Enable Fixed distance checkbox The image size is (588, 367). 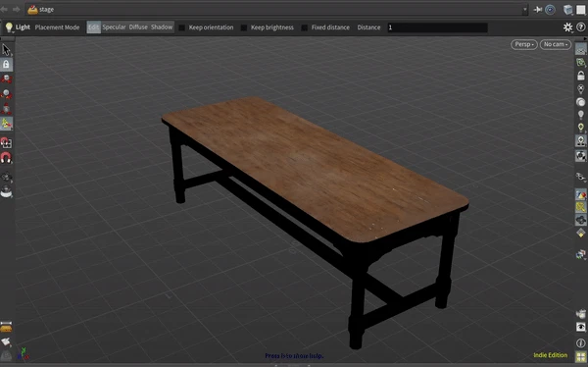pyautogui.click(x=305, y=27)
